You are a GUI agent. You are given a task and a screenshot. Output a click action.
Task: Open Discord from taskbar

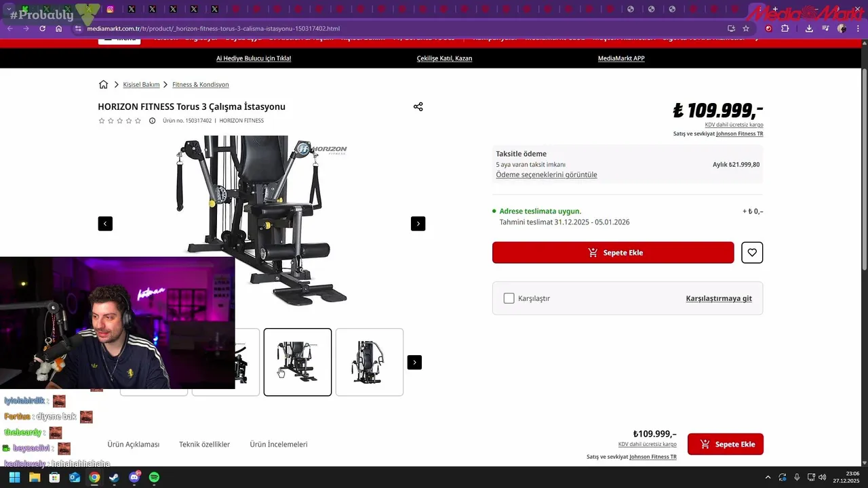coord(134,478)
